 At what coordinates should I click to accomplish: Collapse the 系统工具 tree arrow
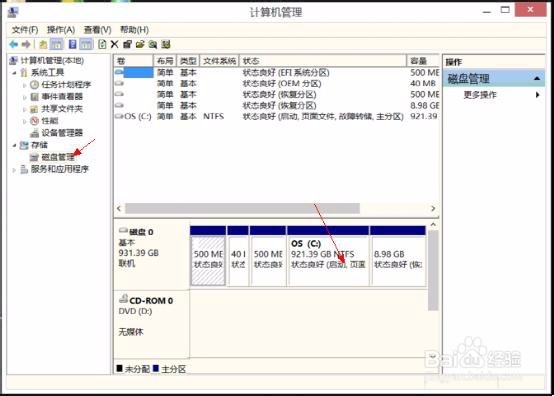[14, 73]
